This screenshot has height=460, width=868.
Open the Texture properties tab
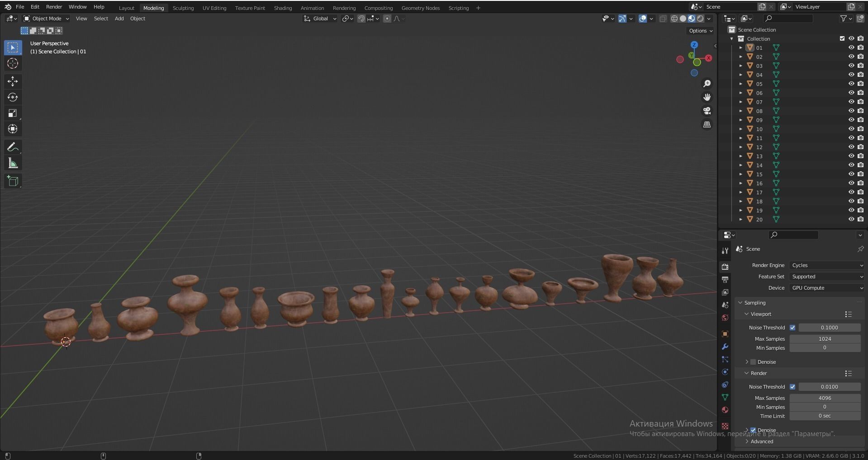point(725,426)
